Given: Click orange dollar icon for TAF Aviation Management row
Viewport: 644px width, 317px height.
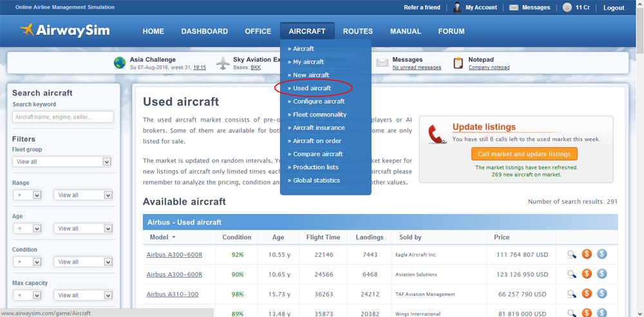Looking at the screenshot, I should pyautogui.click(x=587, y=294).
